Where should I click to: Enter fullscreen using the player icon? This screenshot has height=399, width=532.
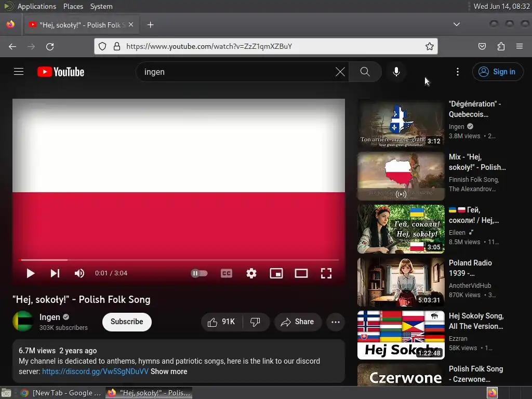click(x=326, y=273)
